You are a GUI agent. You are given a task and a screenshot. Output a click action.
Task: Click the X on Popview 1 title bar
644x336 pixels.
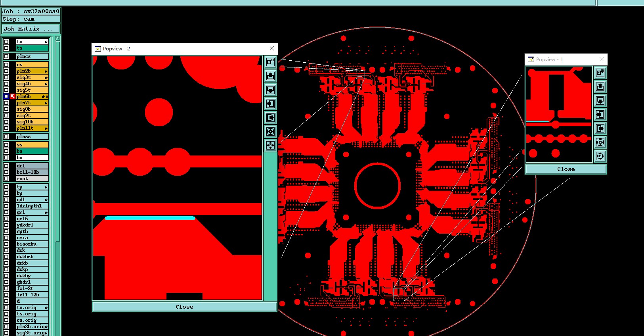click(x=601, y=59)
